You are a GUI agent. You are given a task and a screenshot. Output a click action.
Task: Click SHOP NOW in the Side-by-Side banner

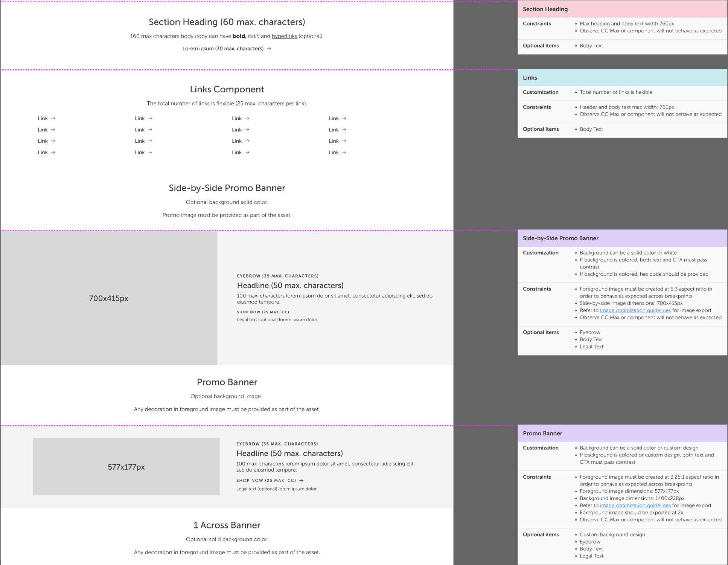[263, 312]
